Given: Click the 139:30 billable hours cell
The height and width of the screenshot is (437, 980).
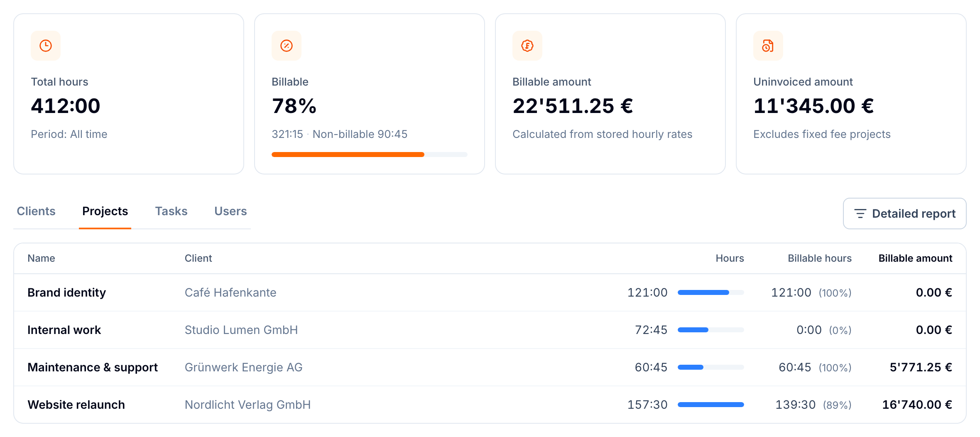Looking at the screenshot, I should [796, 405].
